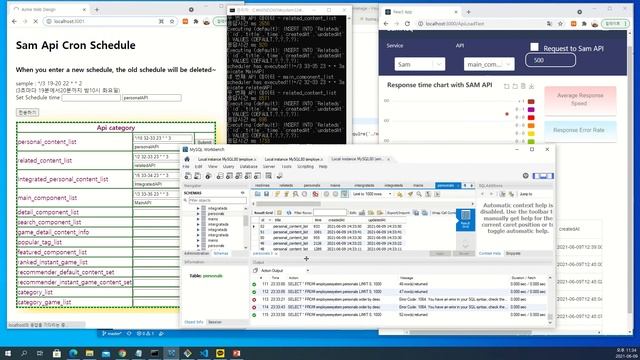
Task: Click the request count field showing 500
Action: [550, 60]
